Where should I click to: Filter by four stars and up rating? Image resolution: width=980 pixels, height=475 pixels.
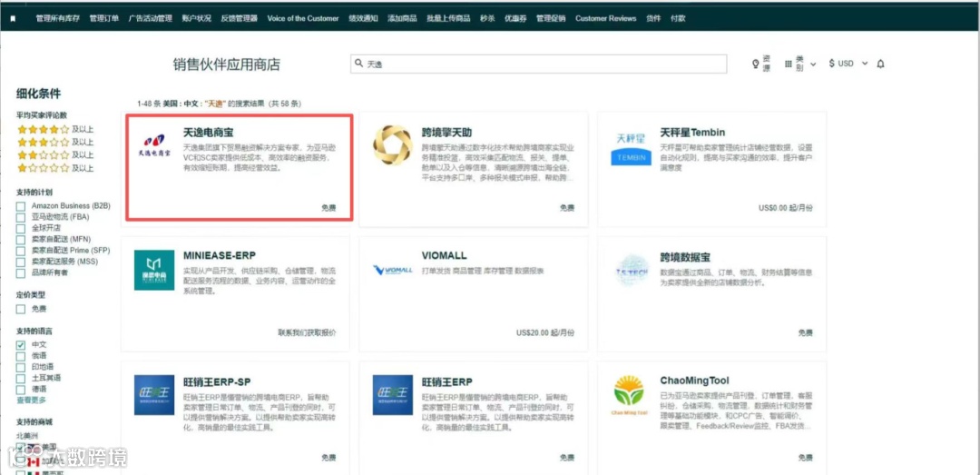click(55, 130)
